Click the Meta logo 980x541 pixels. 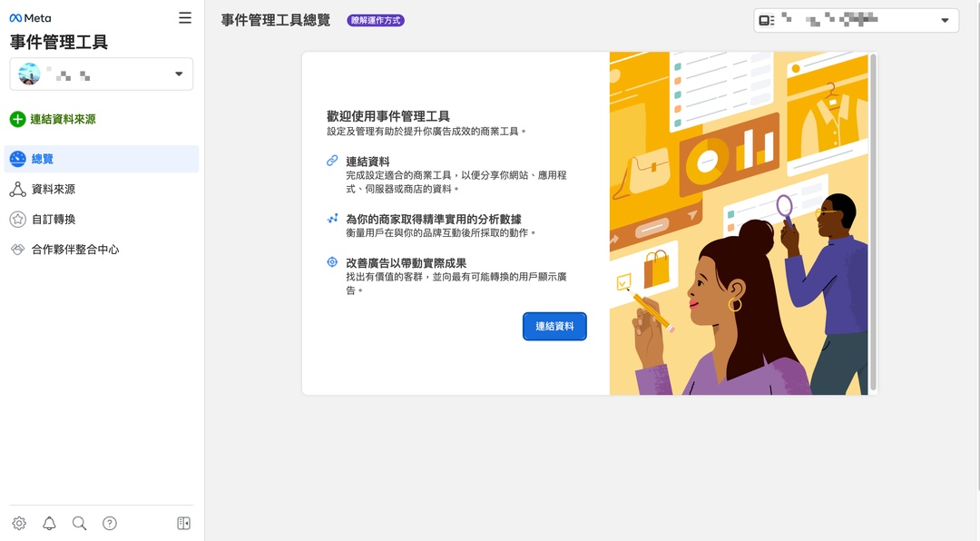(30, 18)
